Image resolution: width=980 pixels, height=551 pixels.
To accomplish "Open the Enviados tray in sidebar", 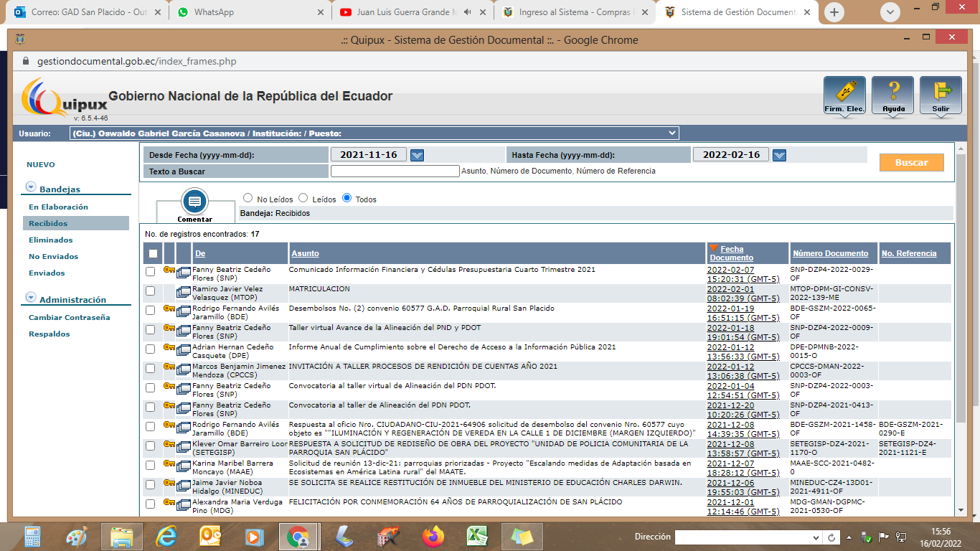I will pos(47,273).
